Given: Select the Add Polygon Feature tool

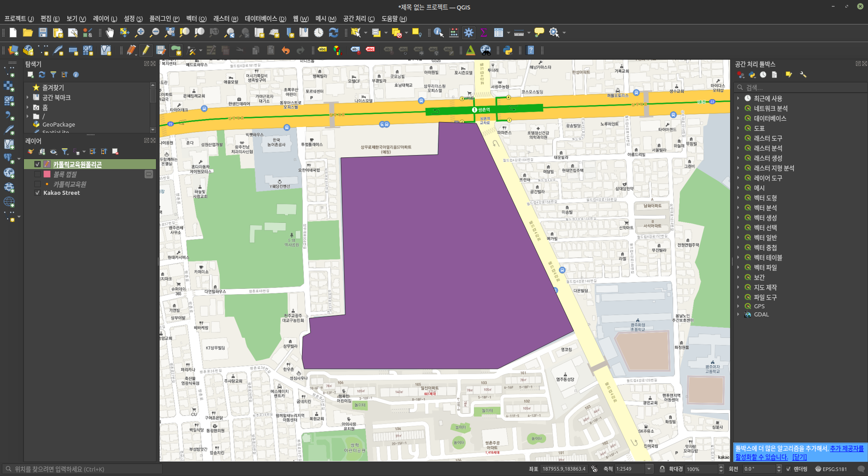Looking at the screenshot, I should pyautogui.click(x=176, y=50).
